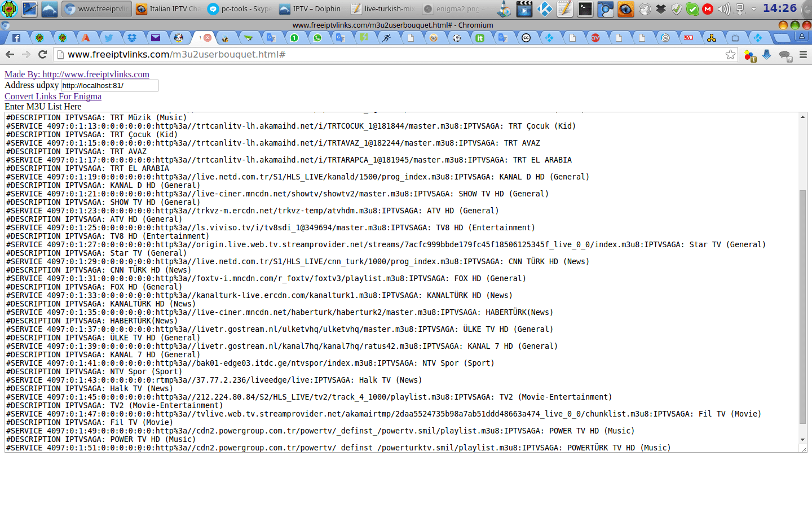Click the scrollbar up arrow of the M3U textarea
812x508 pixels.
802,117
